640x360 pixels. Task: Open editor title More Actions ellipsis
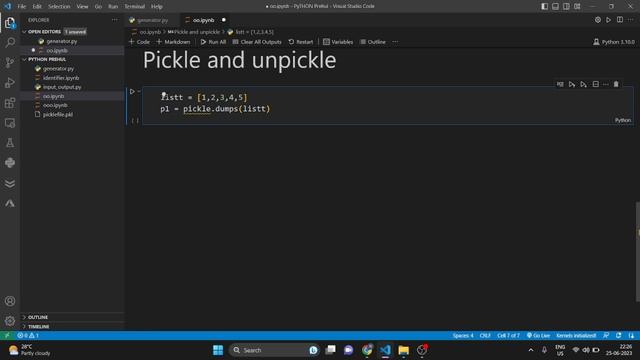(631, 20)
